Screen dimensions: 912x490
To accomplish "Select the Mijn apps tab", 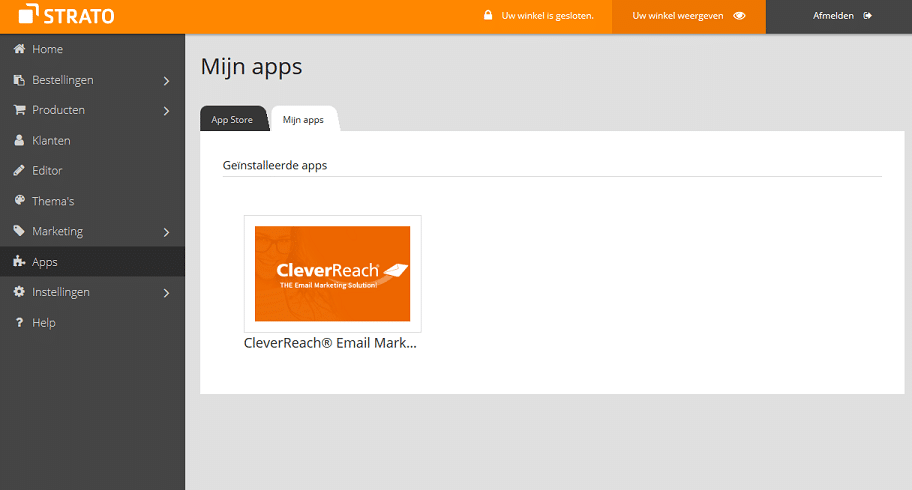I will (x=304, y=119).
